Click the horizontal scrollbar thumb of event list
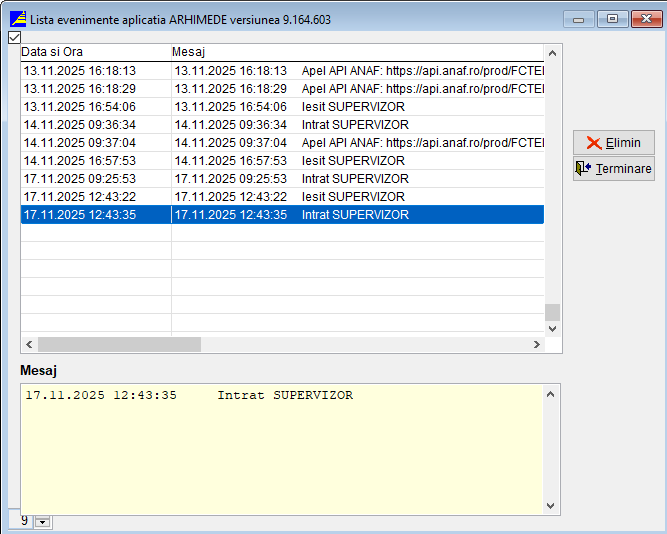Image resolution: width=667 pixels, height=534 pixels. pyautogui.click(x=120, y=344)
